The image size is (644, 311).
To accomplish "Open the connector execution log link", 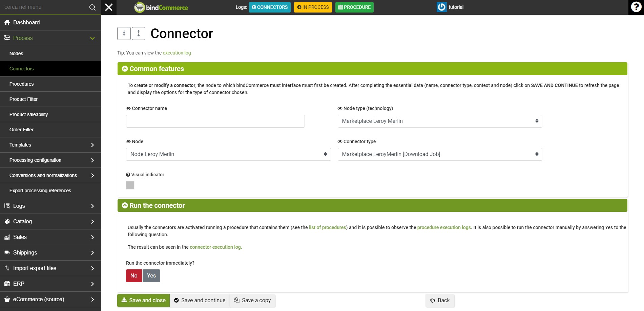I will click(216, 247).
